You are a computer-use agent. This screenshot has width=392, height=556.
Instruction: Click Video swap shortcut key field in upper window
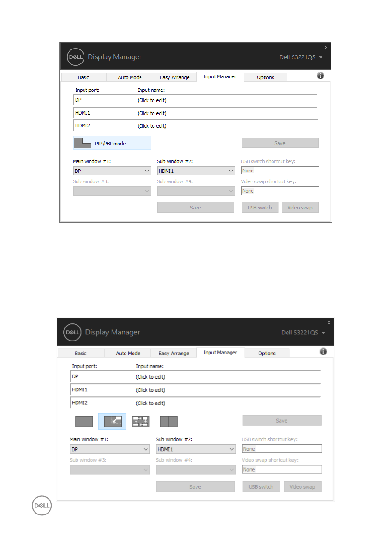pos(280,191)
